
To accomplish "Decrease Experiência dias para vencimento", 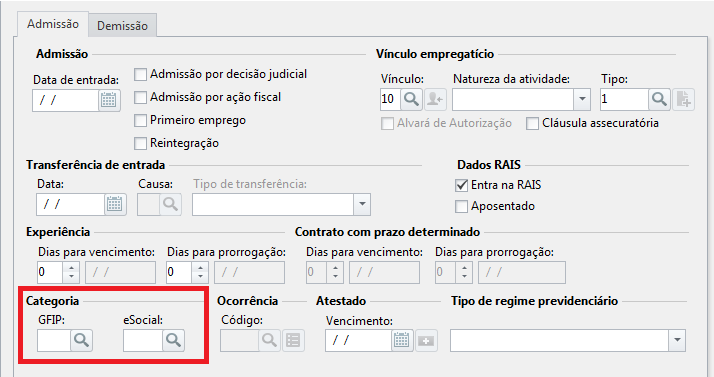I will [71, 277].
